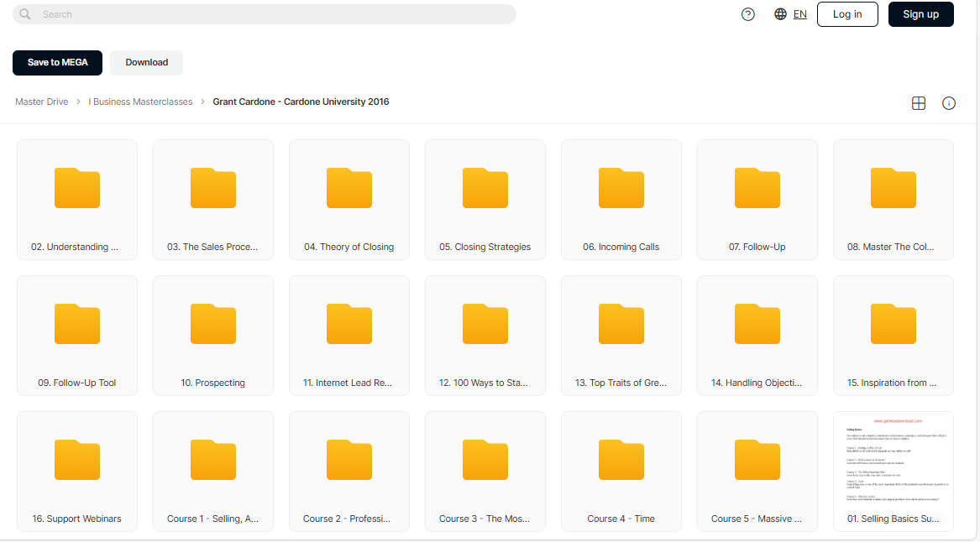
Task: Open the 02. Understanding folder icon
Action: tap(77, 188)
